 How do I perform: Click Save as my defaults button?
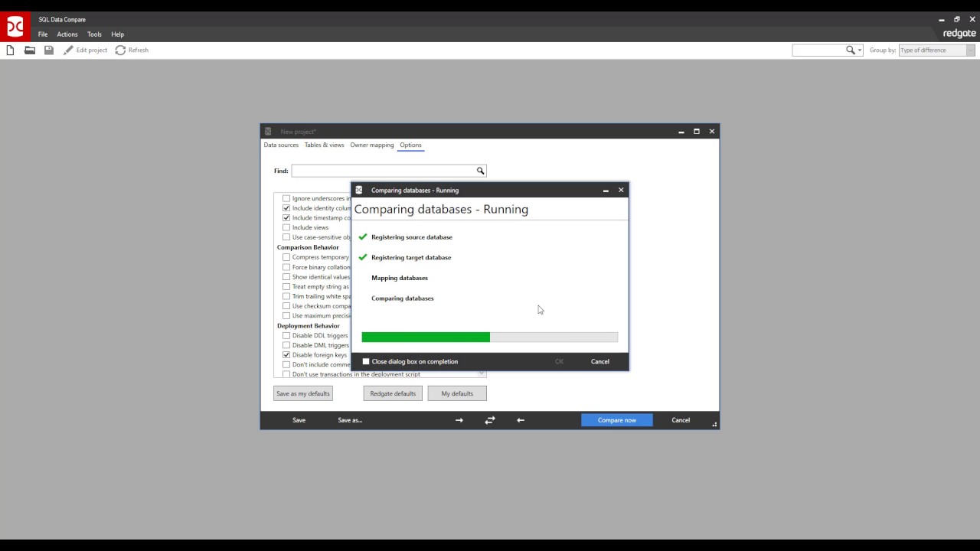point(303,394)
